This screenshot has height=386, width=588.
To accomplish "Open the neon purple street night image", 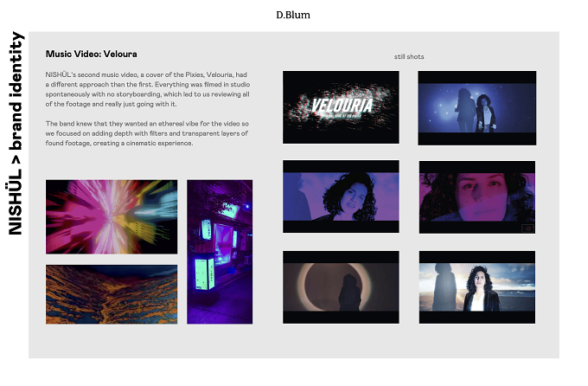I will click(x=220, y=252).
